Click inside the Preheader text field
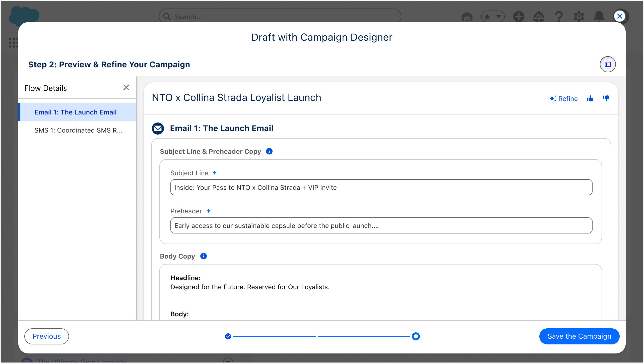644x364 pixels. click(381, 225)
